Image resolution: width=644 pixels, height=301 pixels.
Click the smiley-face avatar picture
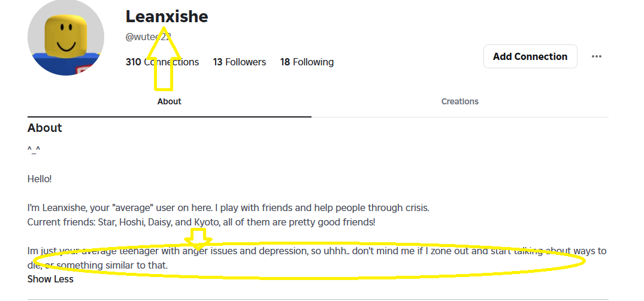coord(66,38)
